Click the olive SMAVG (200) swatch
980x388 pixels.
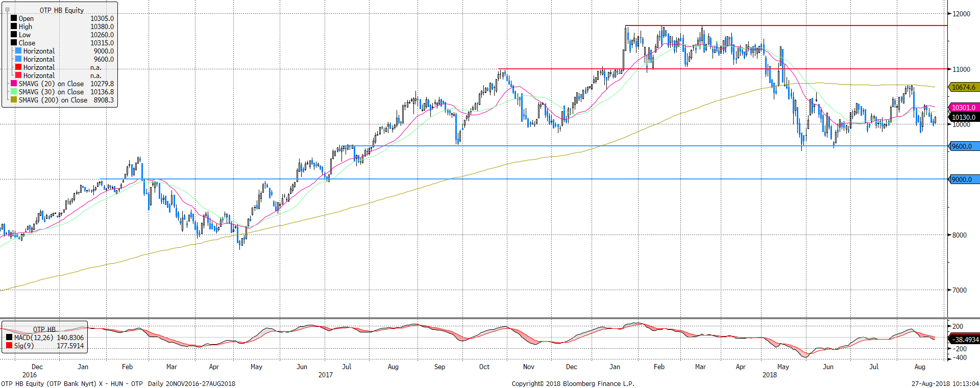pyautogui.click(x=14, y=99)
